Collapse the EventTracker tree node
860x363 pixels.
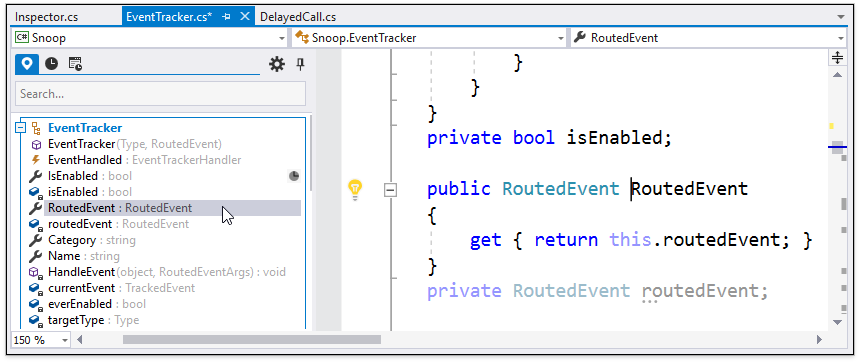point(21,128)
